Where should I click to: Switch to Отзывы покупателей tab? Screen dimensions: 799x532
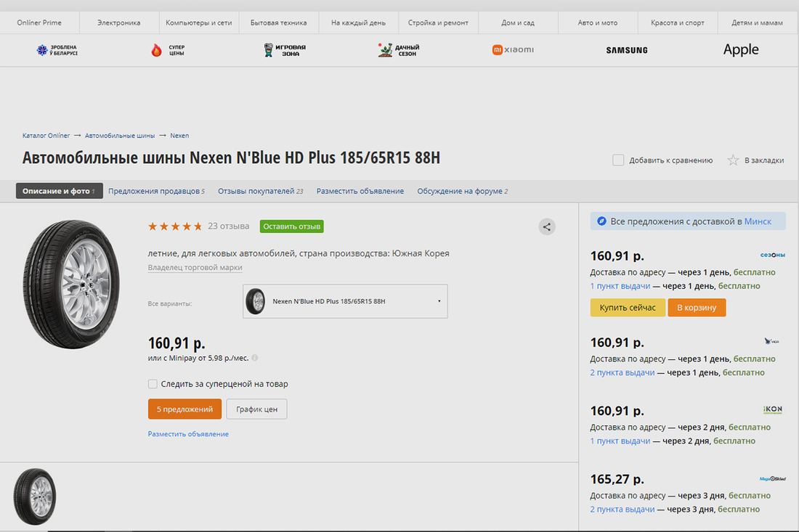coord(260,191)
